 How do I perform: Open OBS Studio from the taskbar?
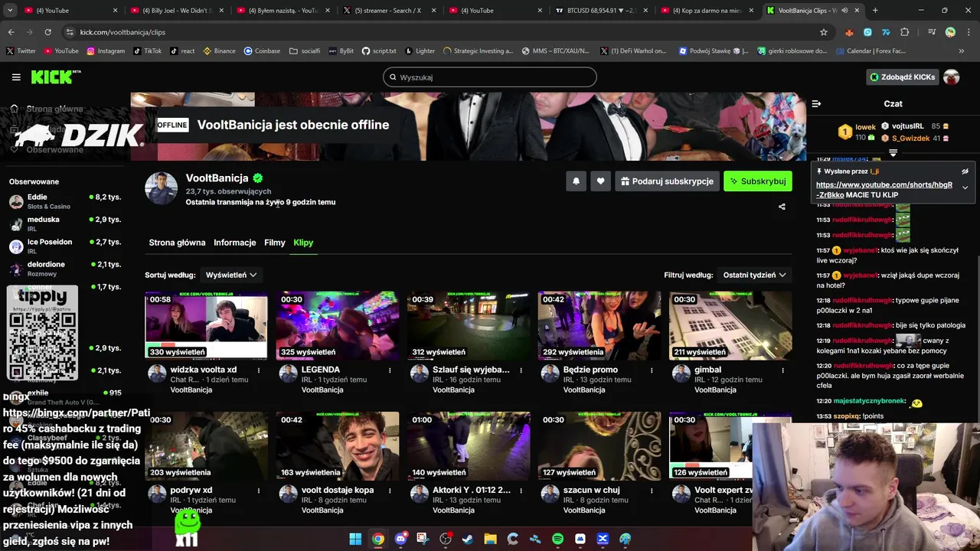coord(446,539)
